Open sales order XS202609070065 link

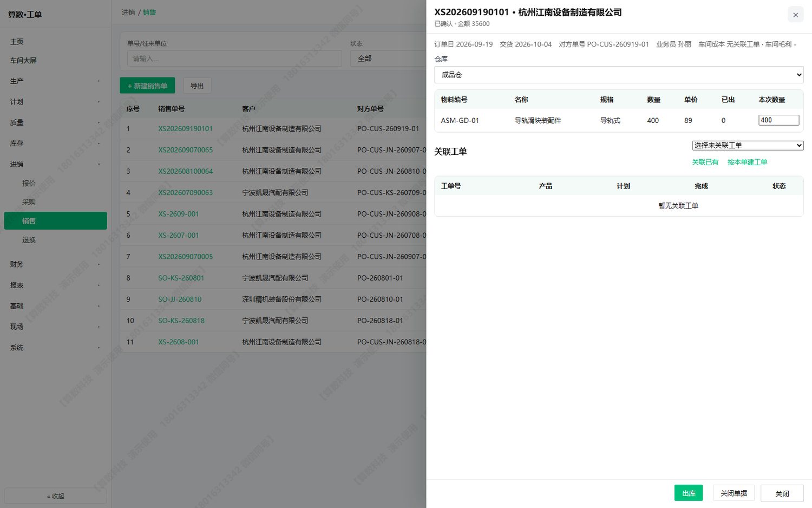(x=185, y=150)
